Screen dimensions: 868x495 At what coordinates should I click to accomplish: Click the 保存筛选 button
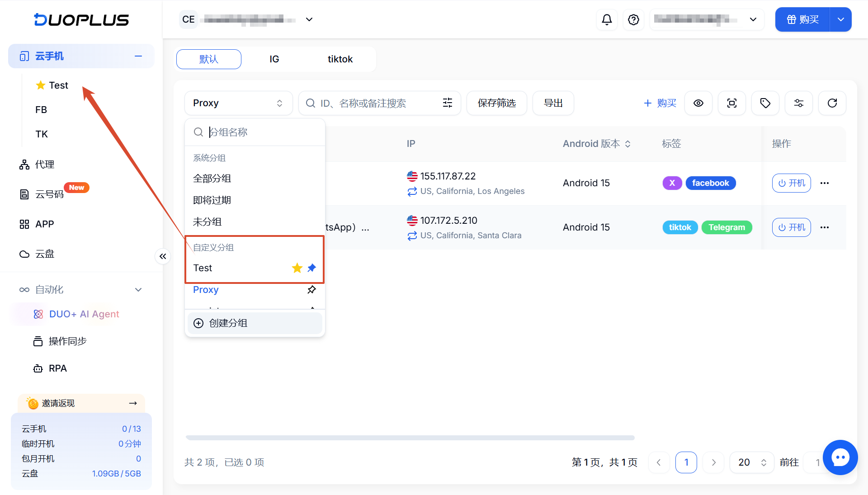496,103
